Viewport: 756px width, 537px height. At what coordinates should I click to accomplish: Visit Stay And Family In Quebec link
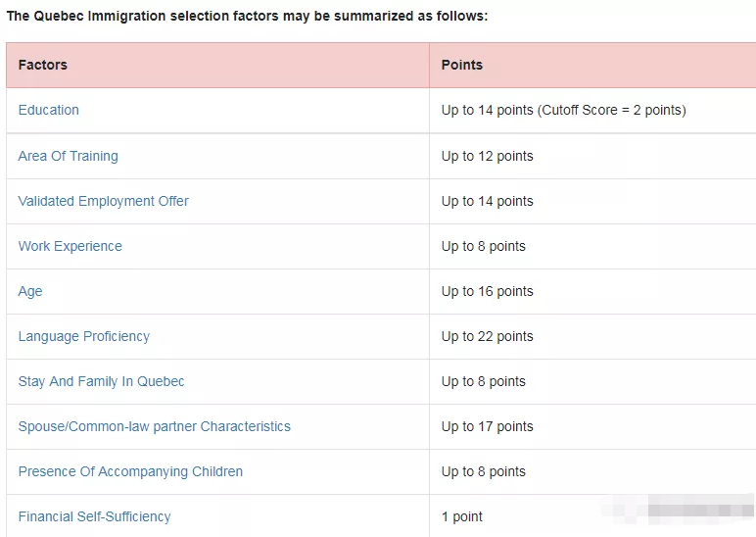point(101,381)
